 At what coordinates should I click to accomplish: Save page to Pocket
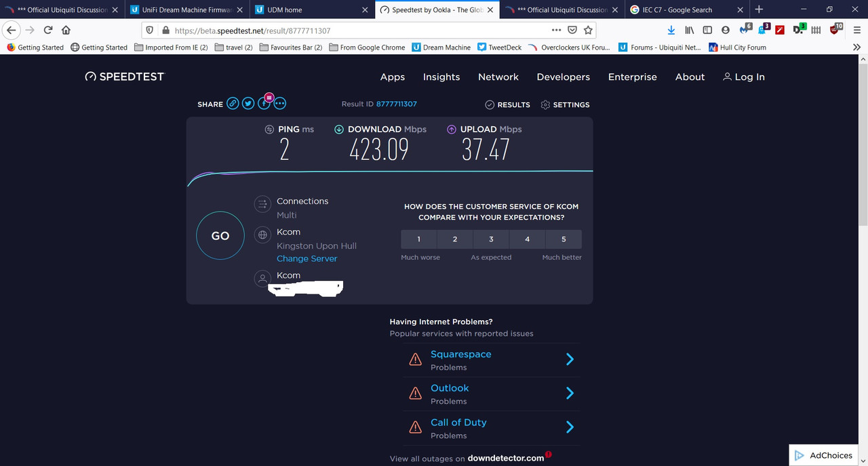click(572, 30)
